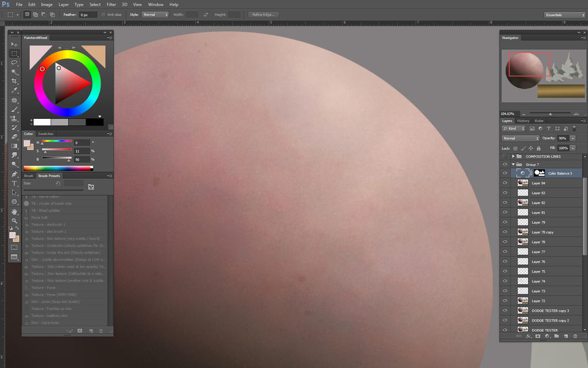588x368 pixels.
Task: Switch to the Brush tab
Action: 29,176
